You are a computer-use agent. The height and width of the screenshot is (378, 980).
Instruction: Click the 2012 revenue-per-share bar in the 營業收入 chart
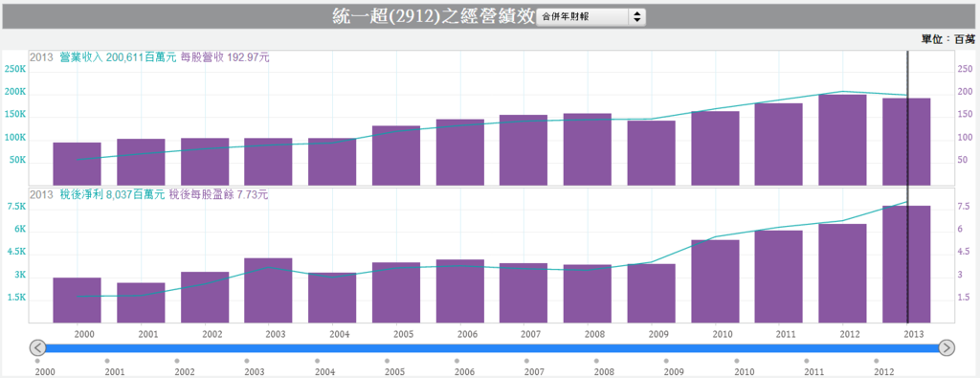[842, 140]
